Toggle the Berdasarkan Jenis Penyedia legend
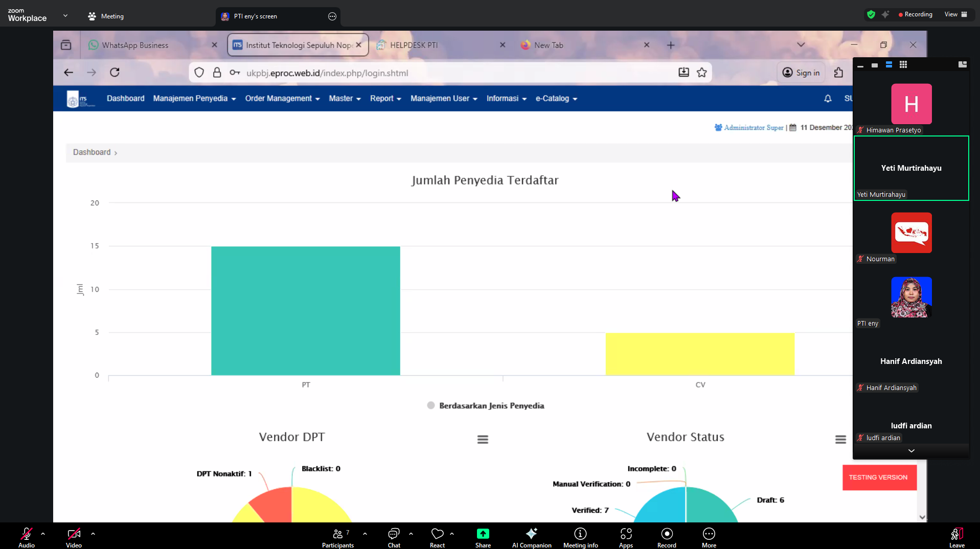The width and height of the screenshot is (980, 549). (486, 405)
